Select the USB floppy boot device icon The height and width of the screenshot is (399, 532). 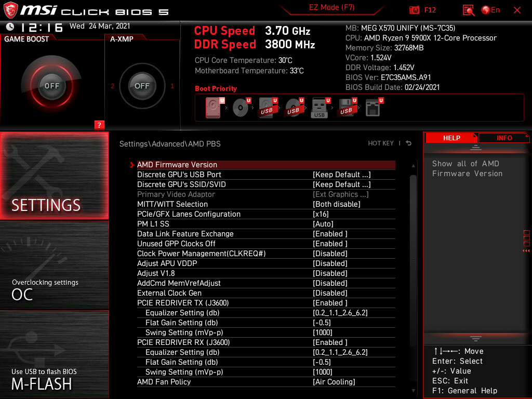point(347,108)
